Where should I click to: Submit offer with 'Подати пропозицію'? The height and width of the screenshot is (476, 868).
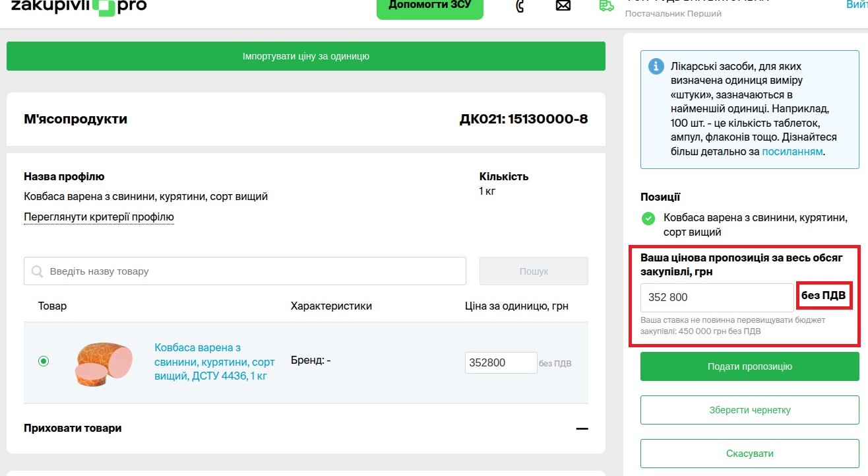click(x=749, y=366)
